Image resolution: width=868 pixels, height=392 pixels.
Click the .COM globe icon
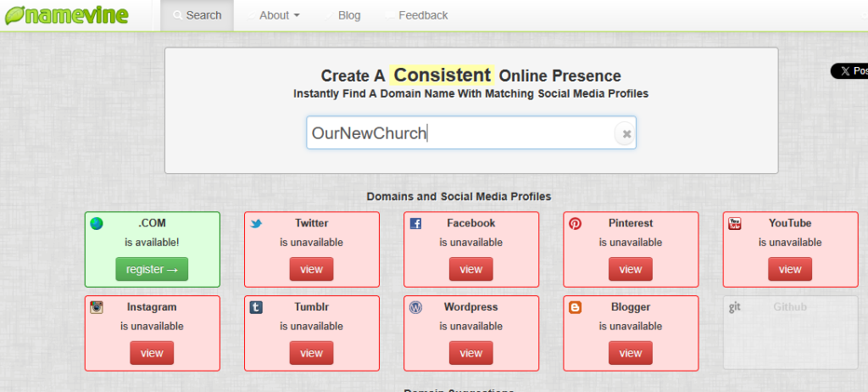pyautogui.click(x=97, y=224)
